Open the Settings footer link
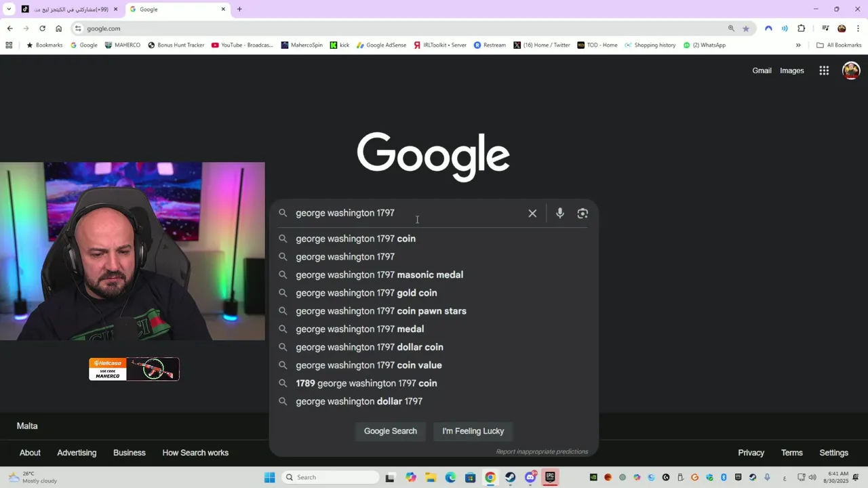Viewport: 868px width, 488px height. 833,453
